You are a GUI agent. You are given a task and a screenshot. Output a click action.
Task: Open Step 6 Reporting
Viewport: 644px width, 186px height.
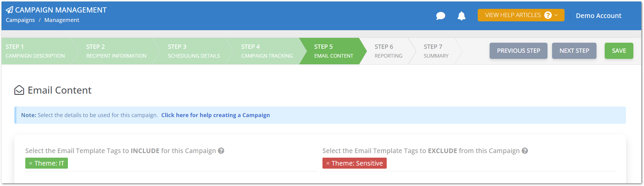coord(388,51)
